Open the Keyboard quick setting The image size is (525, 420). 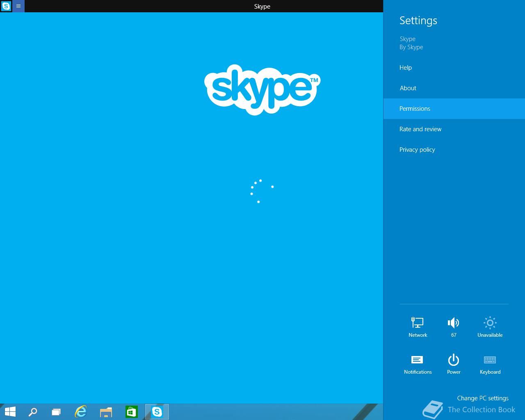click(490, 364)
